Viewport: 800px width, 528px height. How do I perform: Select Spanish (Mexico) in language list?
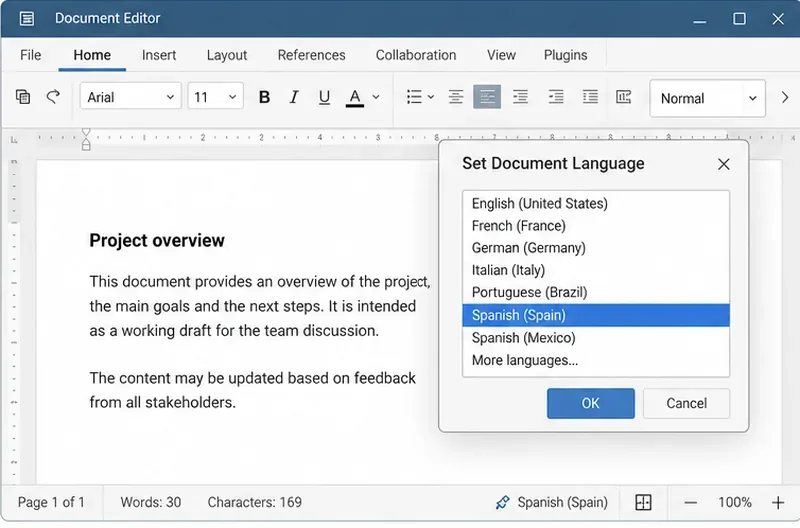(596, 338)
